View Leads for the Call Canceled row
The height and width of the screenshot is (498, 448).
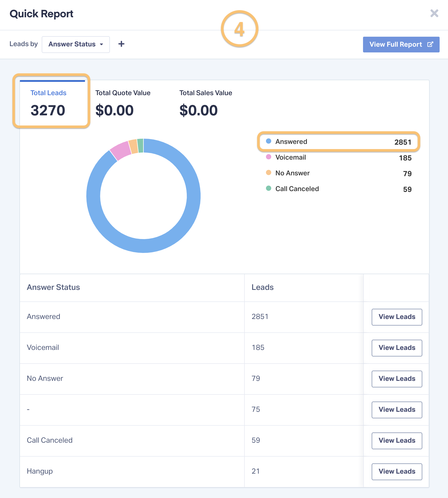click(397, 441)
